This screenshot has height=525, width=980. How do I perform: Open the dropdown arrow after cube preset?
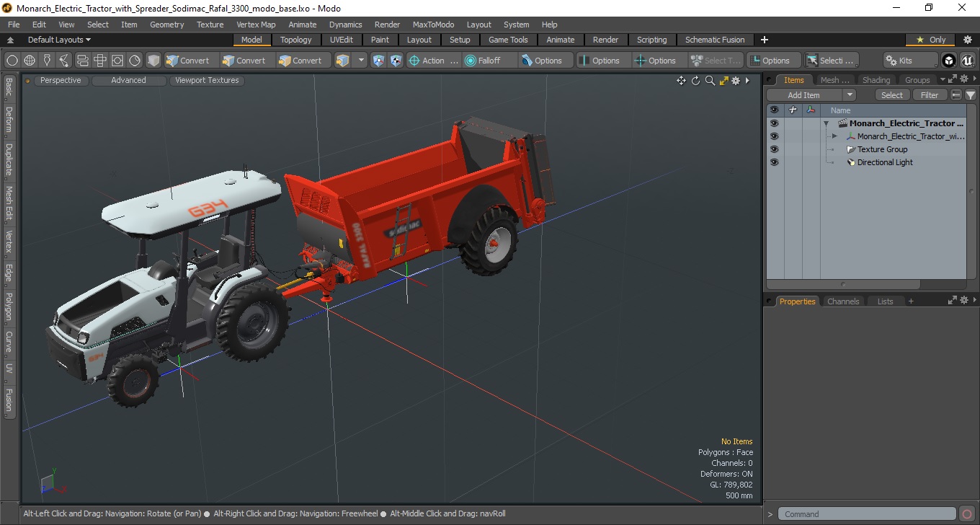click(x=361, y=61)
